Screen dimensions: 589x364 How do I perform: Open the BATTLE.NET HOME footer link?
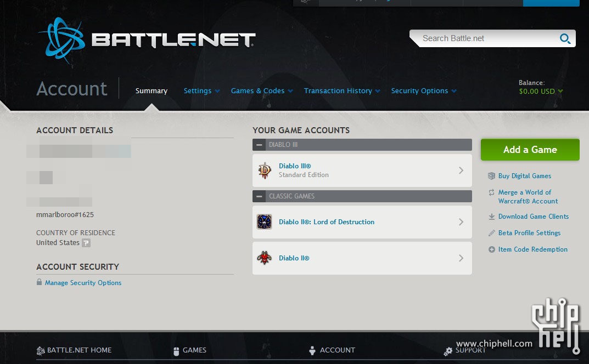[x=79, y=350]
